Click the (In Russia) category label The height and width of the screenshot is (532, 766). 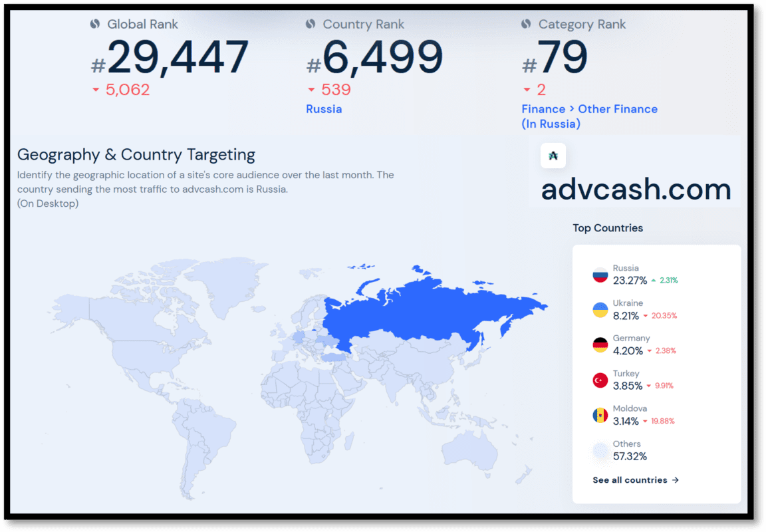[551, 124]
